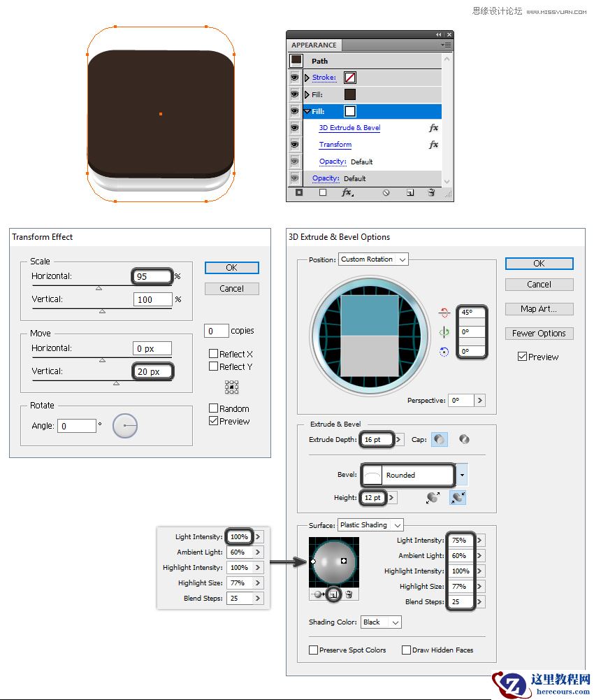Open the Appearance panel flyout menu
The height and width of the screenshot is (700, 594).
click(446, 45)
